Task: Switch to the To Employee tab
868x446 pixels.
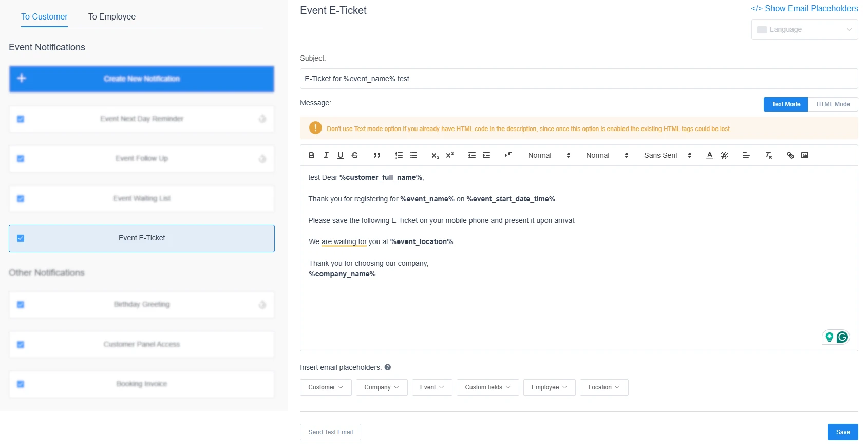Action: click(112, 17)
